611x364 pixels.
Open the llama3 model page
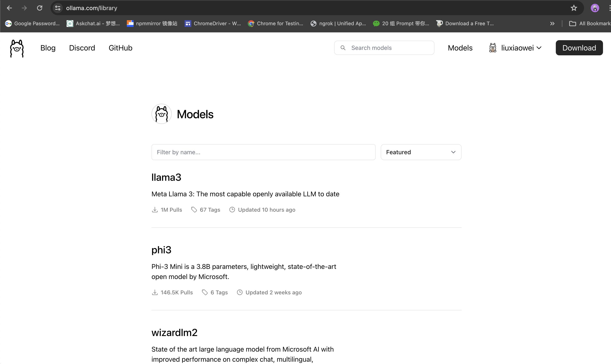point(166,177)
